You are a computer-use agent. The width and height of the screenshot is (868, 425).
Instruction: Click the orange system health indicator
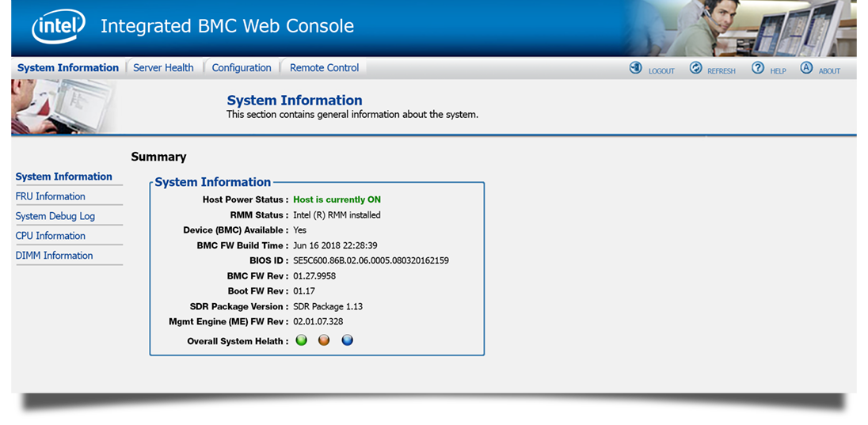324,340
